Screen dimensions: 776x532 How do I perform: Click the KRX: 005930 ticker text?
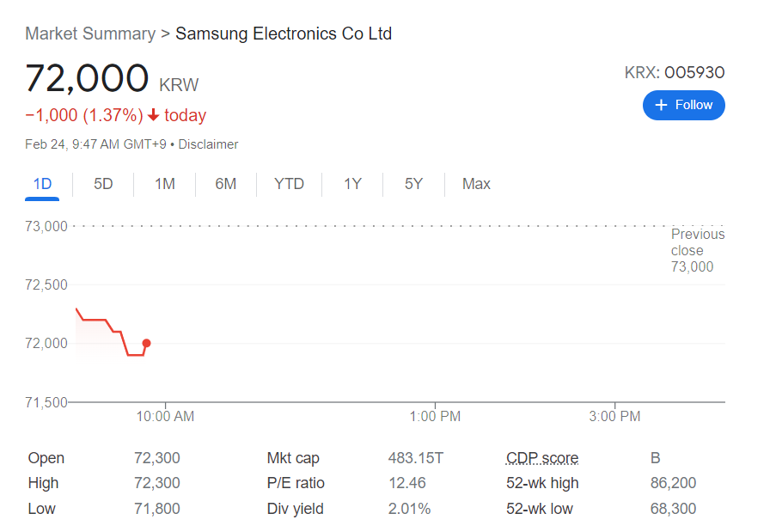[x=675, y=73]
